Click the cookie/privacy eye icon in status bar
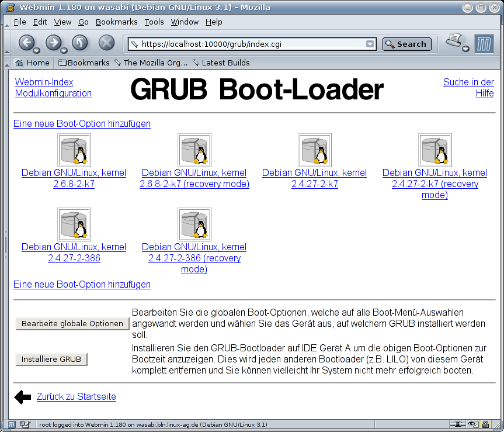Screen dimensions: 504x432 (473, 424)
